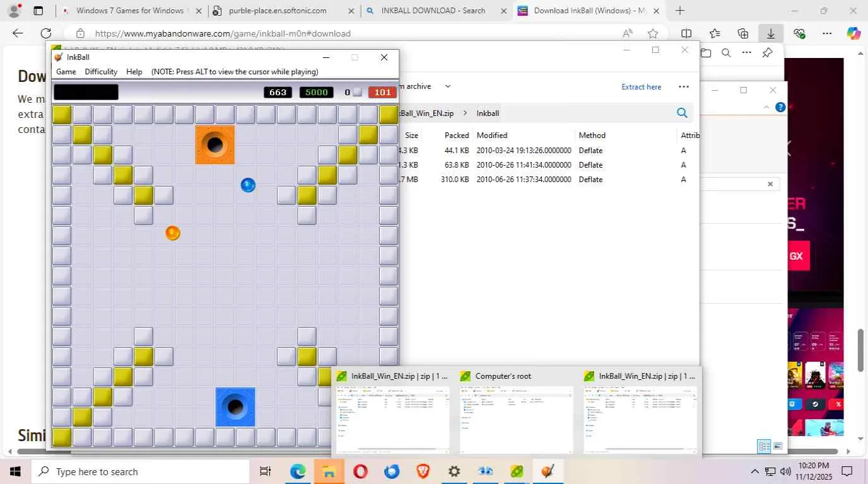Click the Edge address bar URL

click(x=223, y=33)
